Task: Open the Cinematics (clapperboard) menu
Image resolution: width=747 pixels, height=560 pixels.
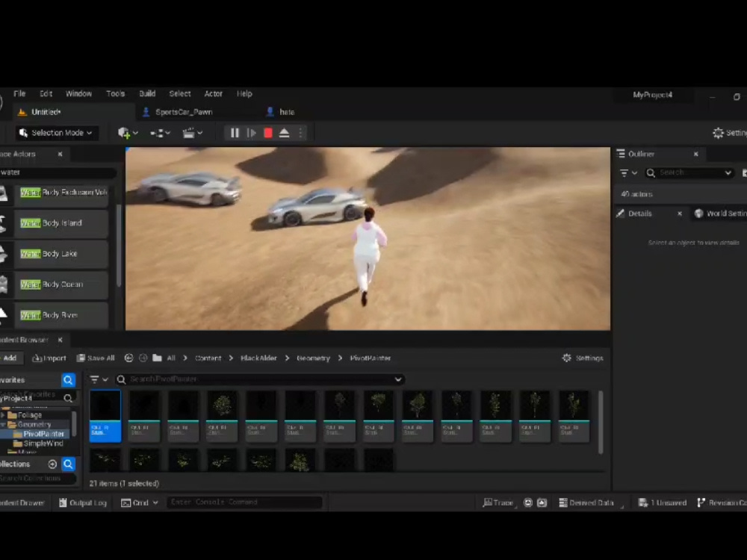Action: 190,132
